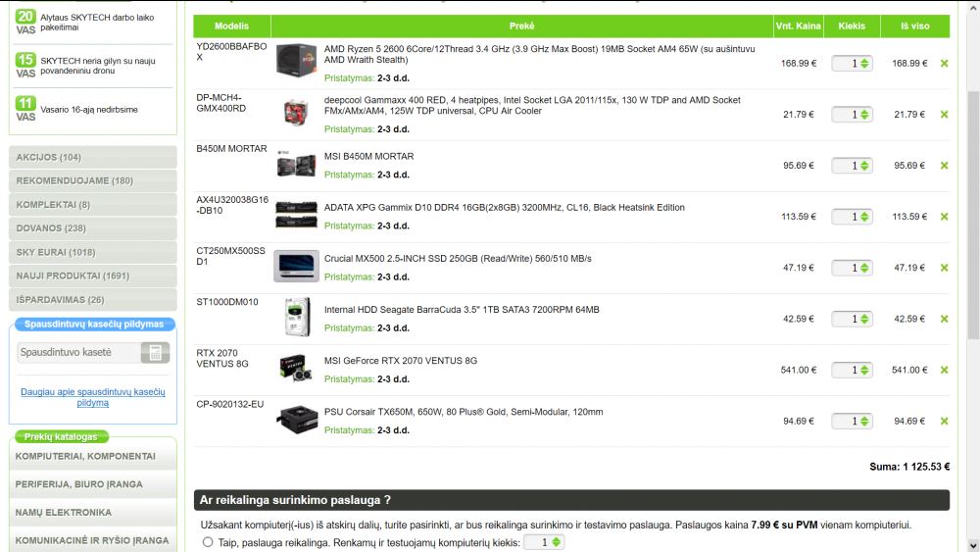Click Suma: 1 125.53 € total text

[x=909, y=467]
